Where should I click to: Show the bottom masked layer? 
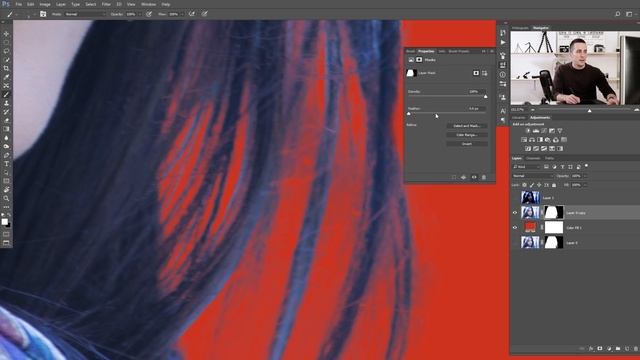coord(515,243)
